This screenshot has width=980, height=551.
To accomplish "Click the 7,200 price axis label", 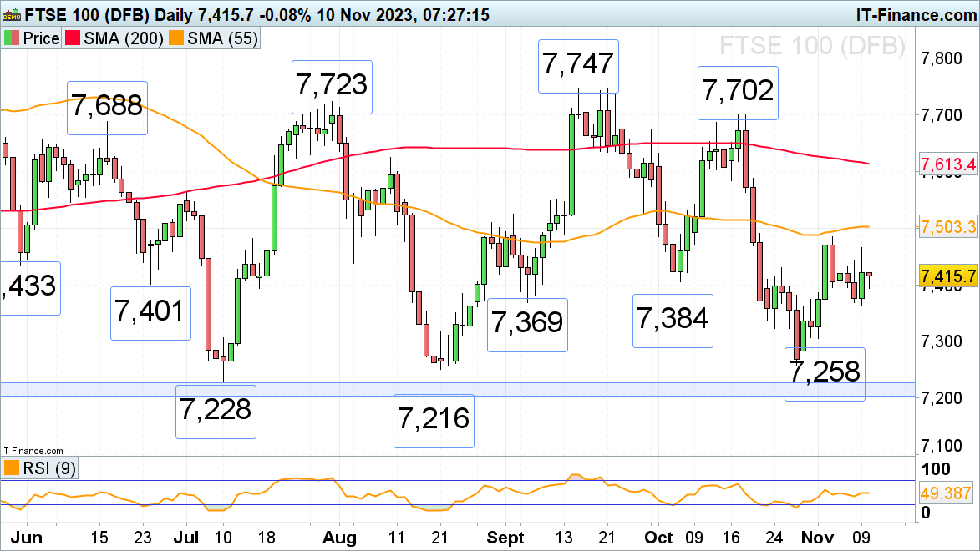I will (942, 397).
